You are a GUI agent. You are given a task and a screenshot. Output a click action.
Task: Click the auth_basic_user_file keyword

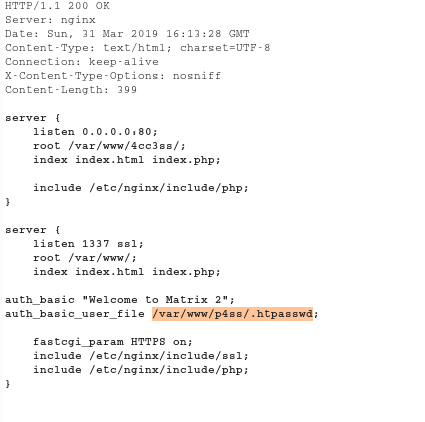point(75,314)
